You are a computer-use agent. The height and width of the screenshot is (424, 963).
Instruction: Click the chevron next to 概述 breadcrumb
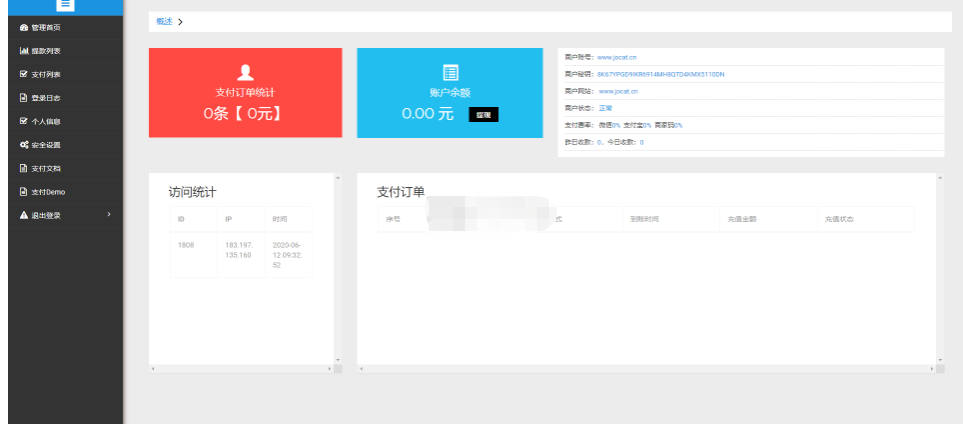pyautogui.click(x=180, y=21)
